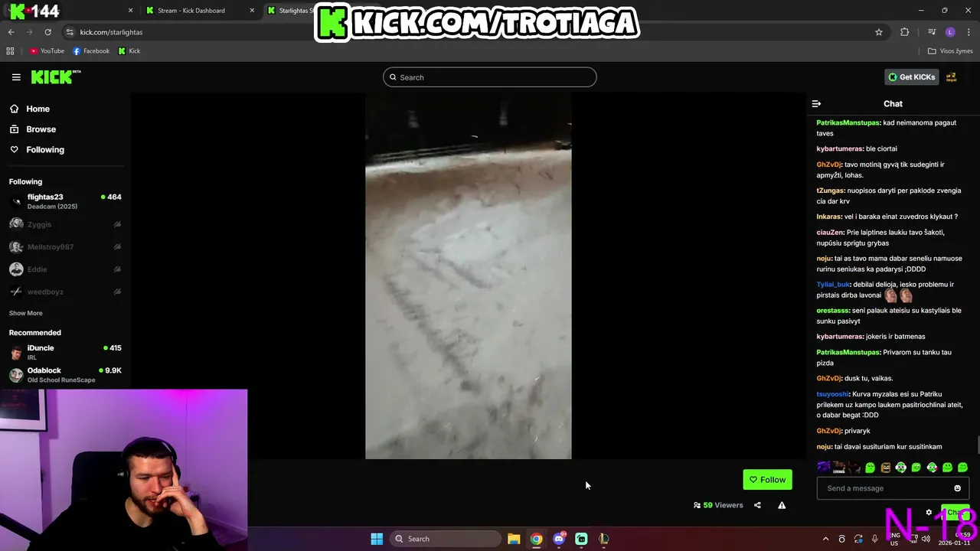Open the emote picker in message box
The image size is (980, 551).
[x=957, y=488]
